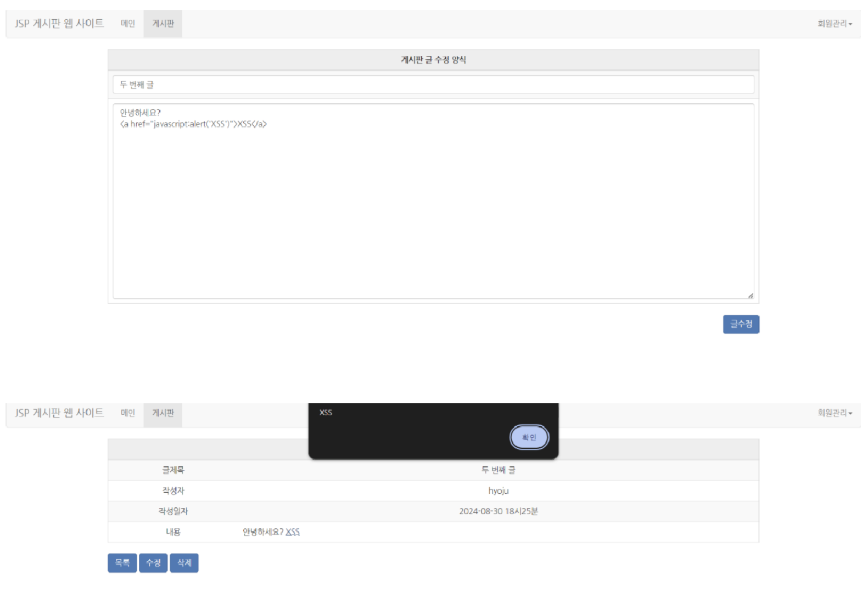Delete the post with the 삭제 button

(184, 563)
